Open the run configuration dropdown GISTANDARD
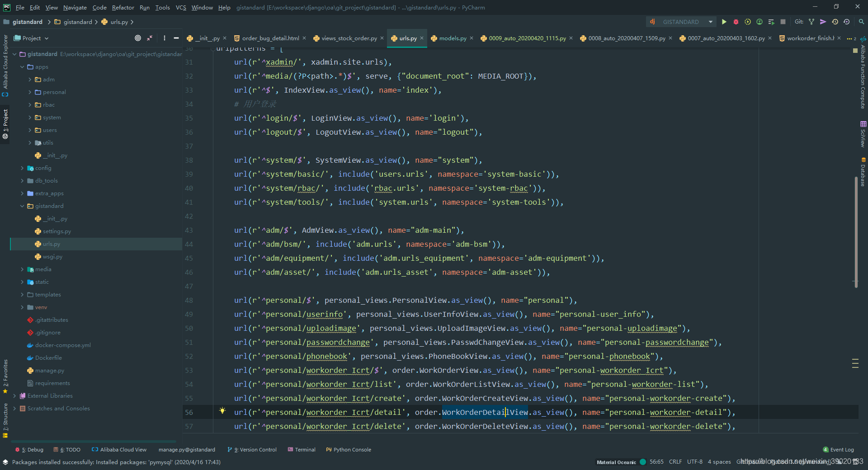This screenshot has height=470, width=868. pos(681,22)
